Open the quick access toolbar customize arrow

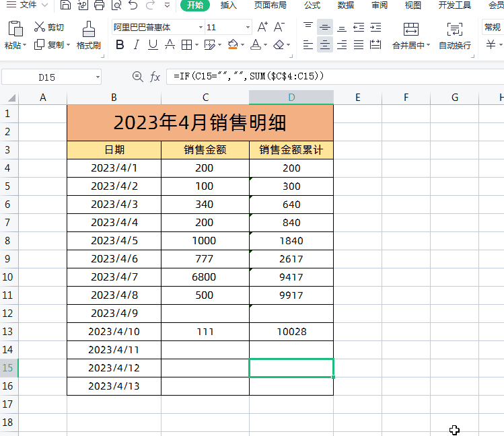tap(167, 5)
